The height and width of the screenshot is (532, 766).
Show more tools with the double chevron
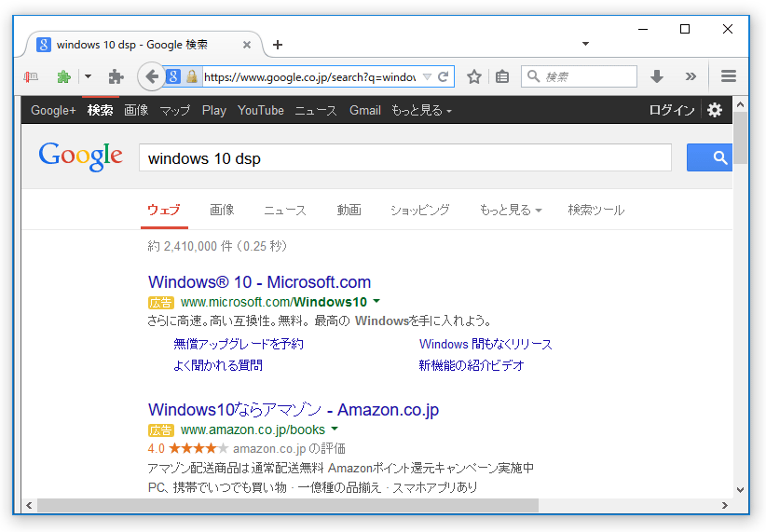click(x=691, y=76)
